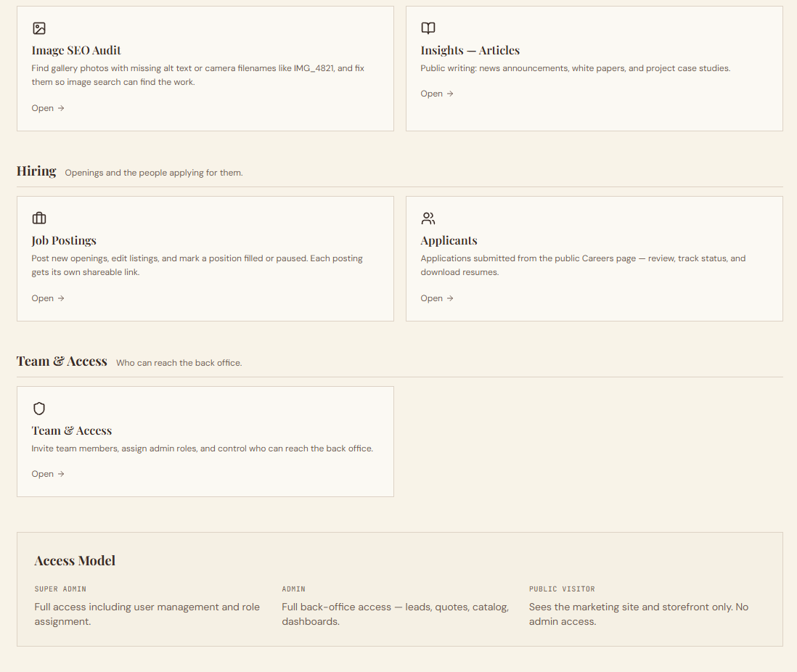Screen dimensions: 797x672
Task: Click the Applicants description text
Action: click(583, 266)
